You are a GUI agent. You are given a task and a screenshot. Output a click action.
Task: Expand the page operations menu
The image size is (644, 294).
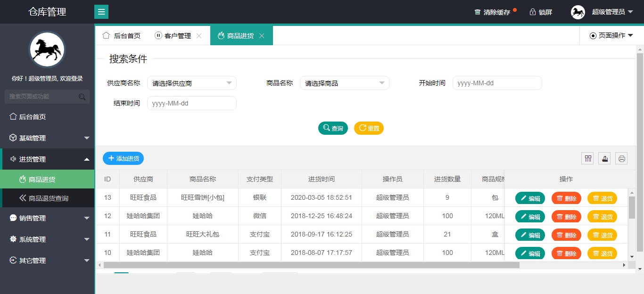(x=611, y=35)
